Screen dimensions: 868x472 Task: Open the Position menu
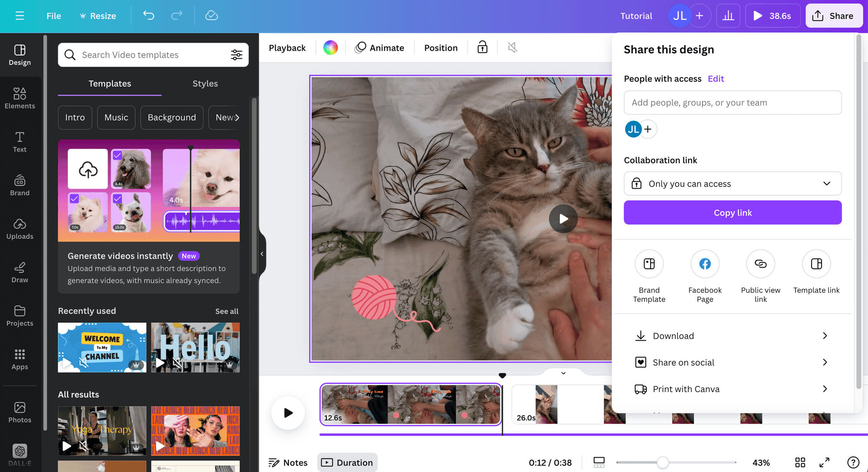point(441,48)
